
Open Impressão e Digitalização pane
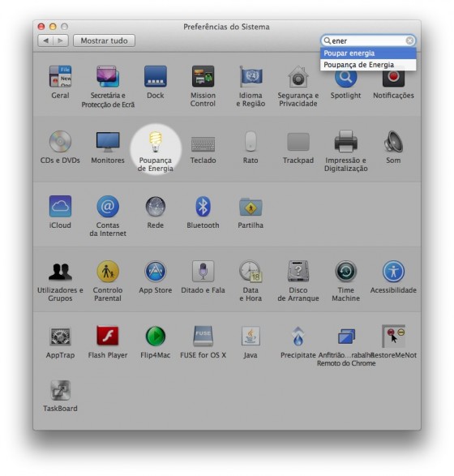point(345,141)
